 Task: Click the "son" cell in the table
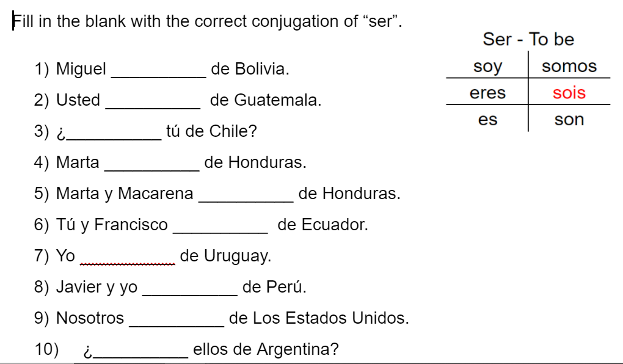pyautogui.click(x=569, y=120)
